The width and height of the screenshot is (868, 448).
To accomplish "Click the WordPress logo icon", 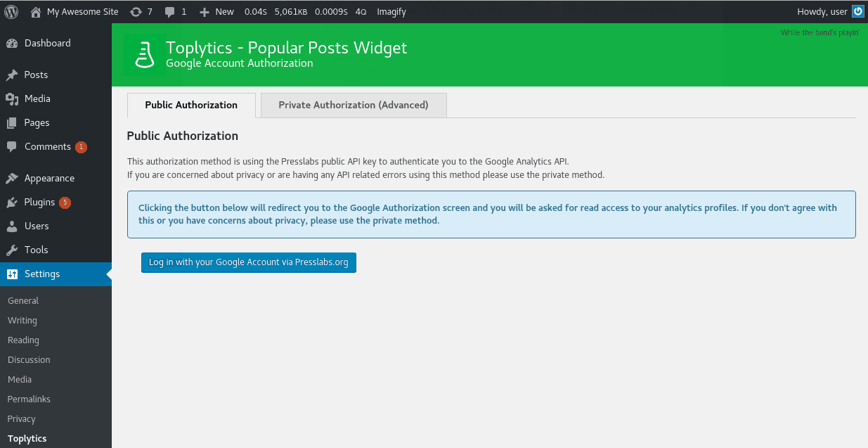I will pos(11,11).
